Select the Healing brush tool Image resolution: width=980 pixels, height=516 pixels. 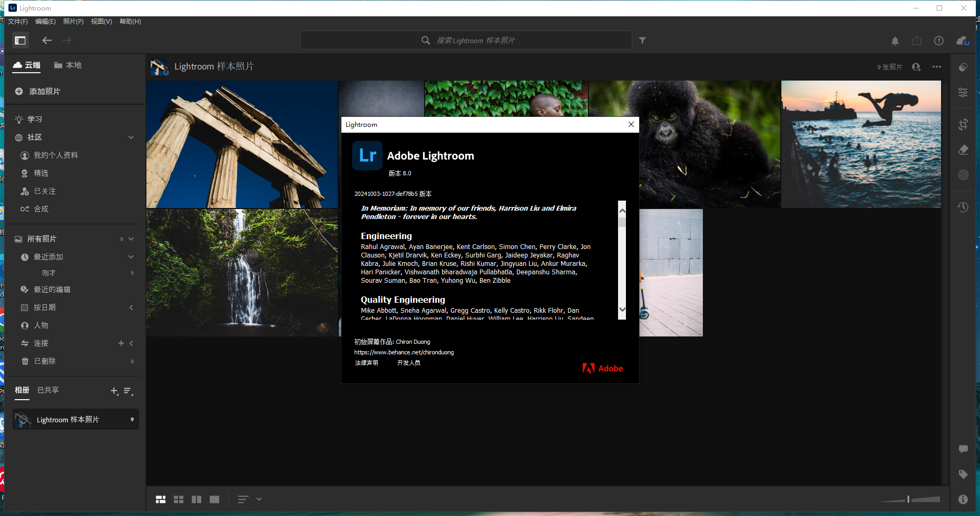pos(963,150)
